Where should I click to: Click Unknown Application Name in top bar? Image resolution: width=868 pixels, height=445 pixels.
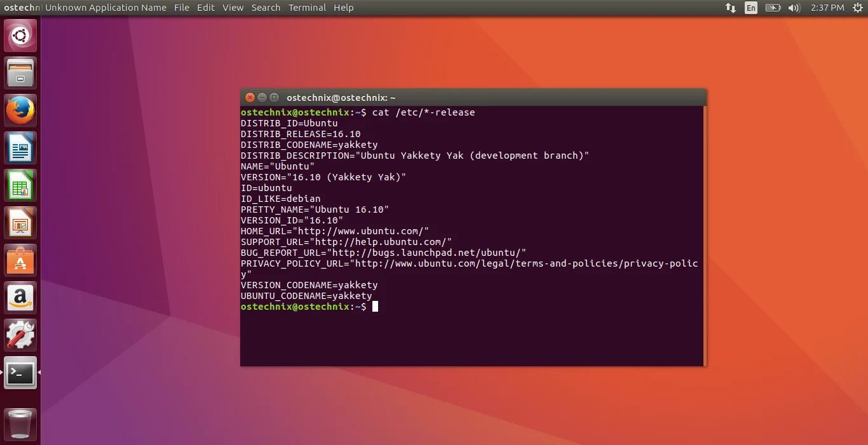tap(105, 8)
